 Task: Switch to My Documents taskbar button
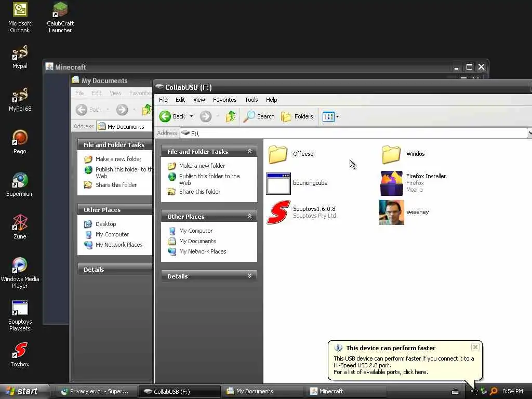click(263, 392)
